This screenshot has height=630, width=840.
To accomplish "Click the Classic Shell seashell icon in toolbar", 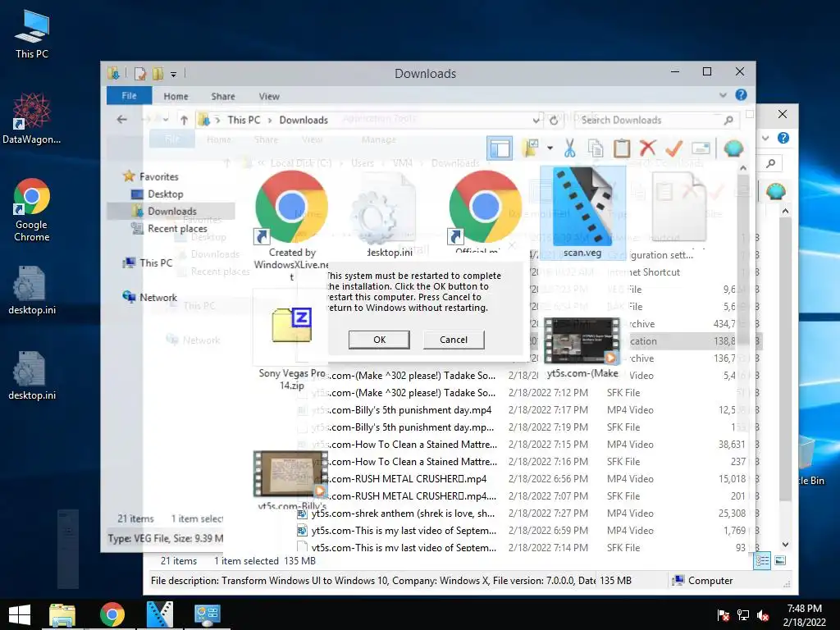I will tap(733, 148).
